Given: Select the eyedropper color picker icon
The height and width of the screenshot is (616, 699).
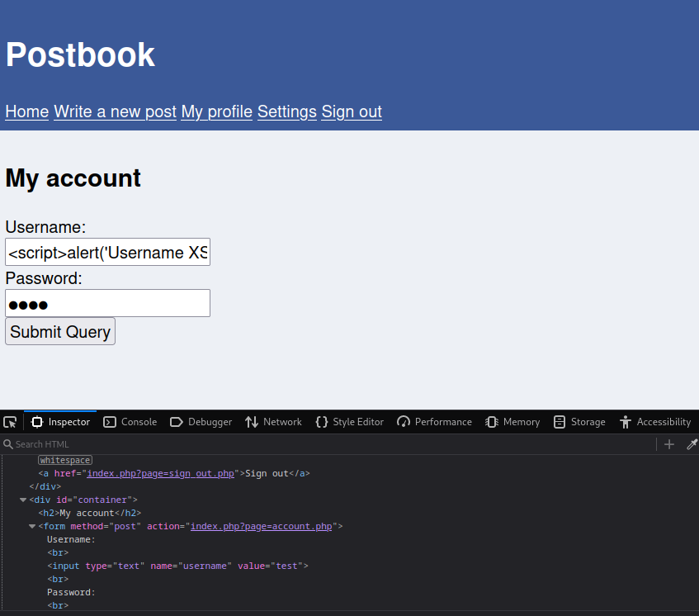Looking at the screenshot, I should pyautogui.click(x=692, y=444).
